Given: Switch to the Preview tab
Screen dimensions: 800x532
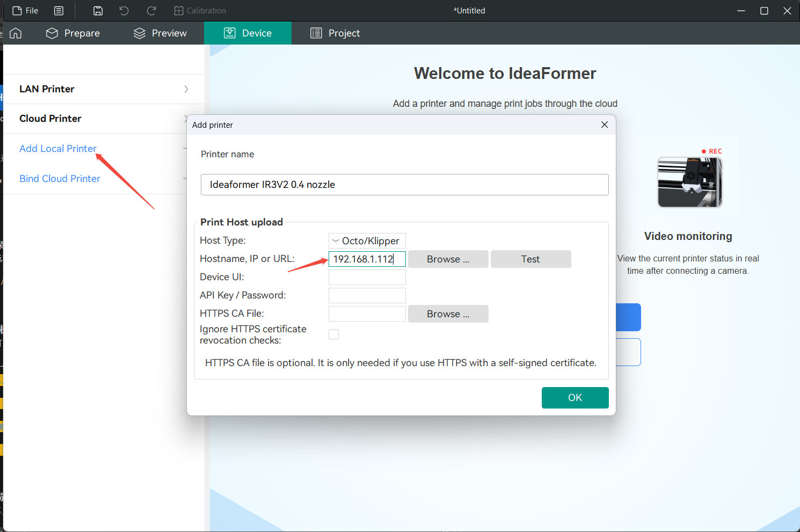Looking at the screenshot, I should click(x=160, y=33).
